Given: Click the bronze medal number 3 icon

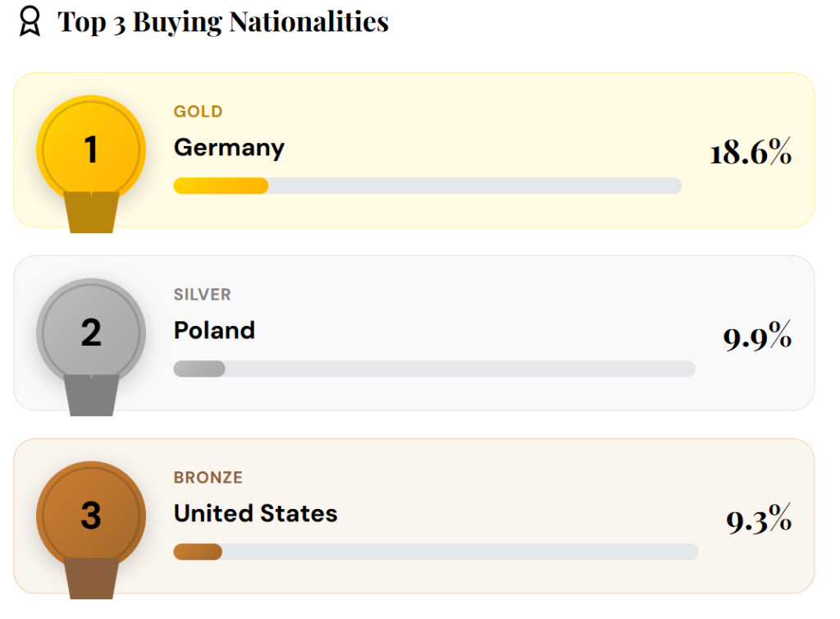Looking at the screenshot, I should click(x=91, y=516).
